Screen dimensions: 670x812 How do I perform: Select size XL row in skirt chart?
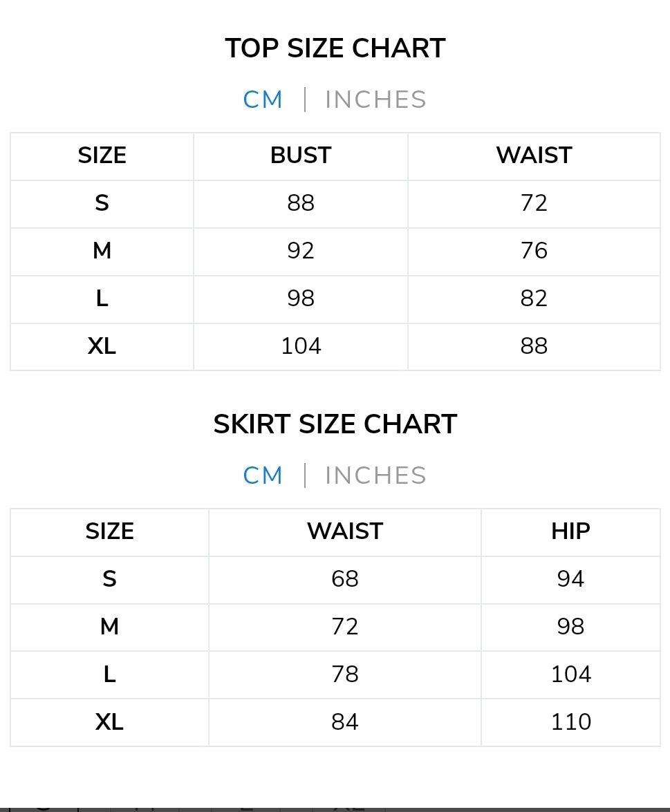(x=109, y=722)
